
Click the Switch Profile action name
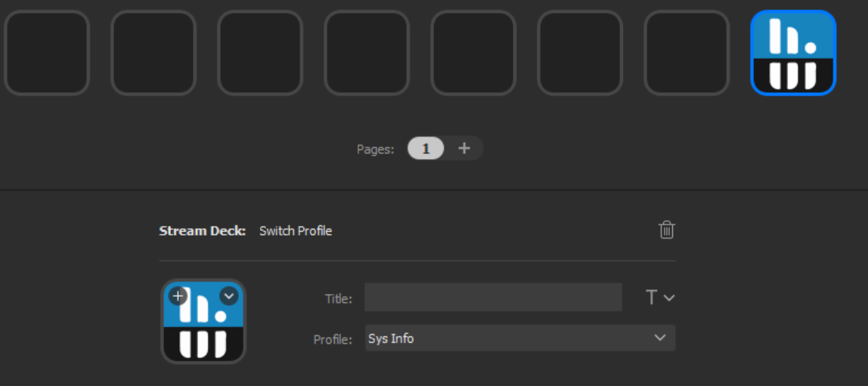[296, 231]
